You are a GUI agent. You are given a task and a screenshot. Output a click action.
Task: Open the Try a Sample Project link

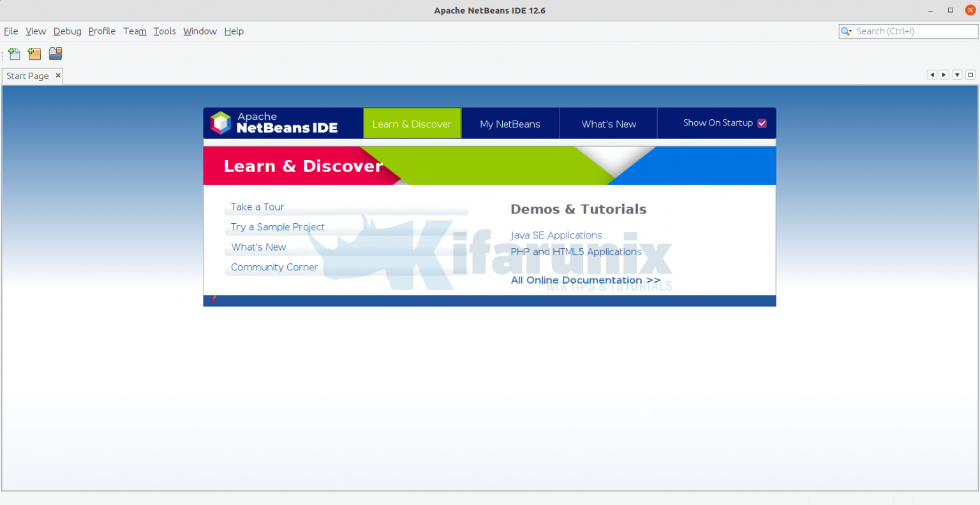(278, 227)
